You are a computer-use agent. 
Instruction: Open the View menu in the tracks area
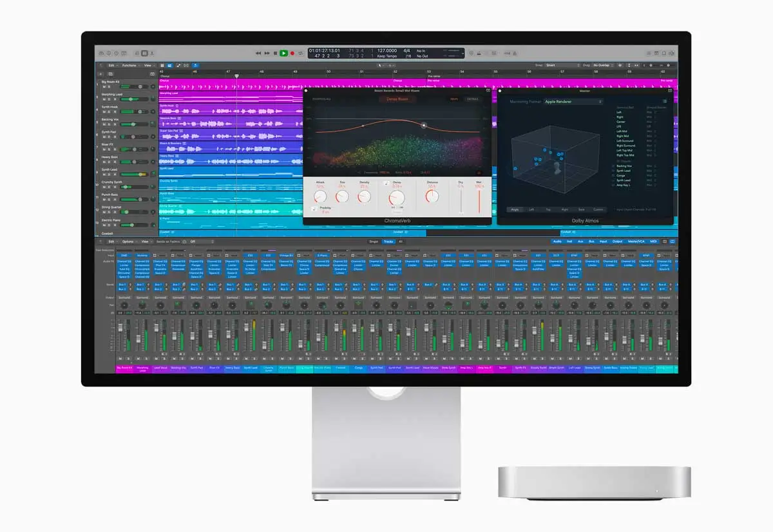pos(149,65)
